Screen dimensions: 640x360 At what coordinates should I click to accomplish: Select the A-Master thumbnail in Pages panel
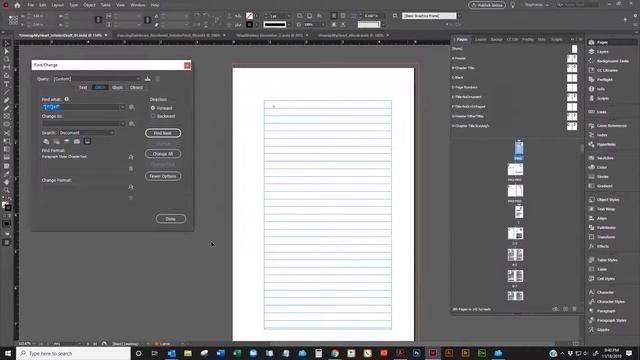tap(572, 58)
